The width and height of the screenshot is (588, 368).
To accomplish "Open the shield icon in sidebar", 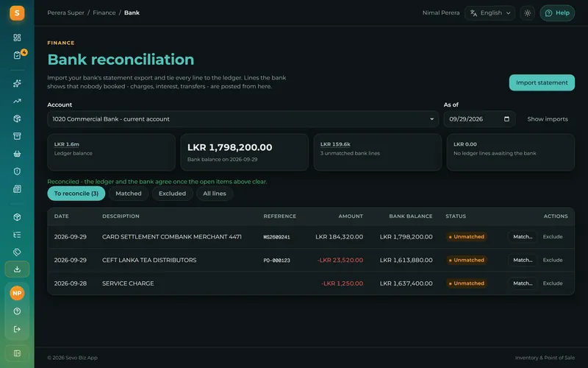I will (x=17, y=171).
